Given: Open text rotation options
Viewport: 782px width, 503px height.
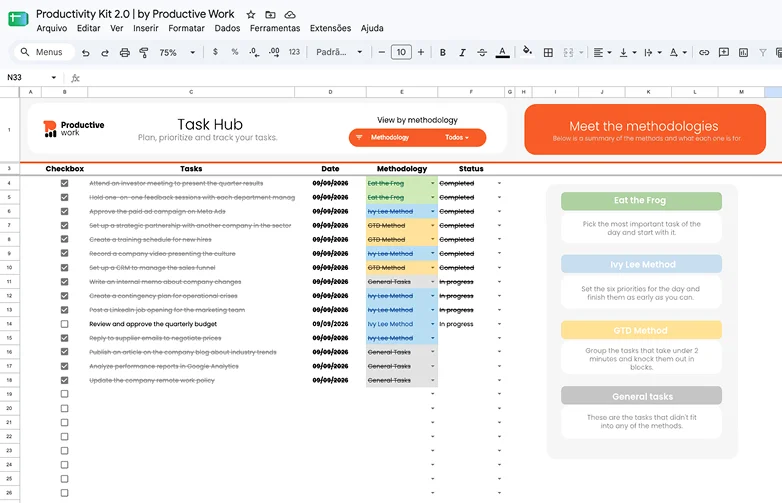Looking at the screenshot, I should coord(678,52).
